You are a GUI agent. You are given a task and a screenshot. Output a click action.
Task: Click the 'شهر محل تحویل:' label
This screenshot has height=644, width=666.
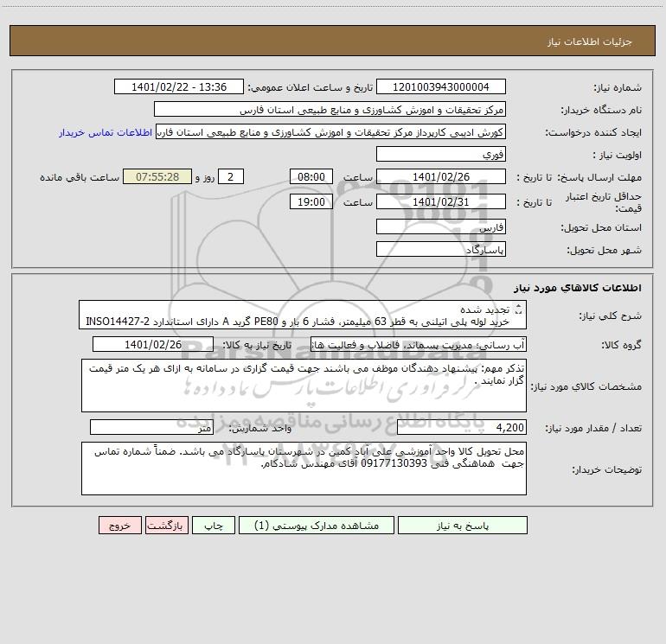(x=605, y=251)
